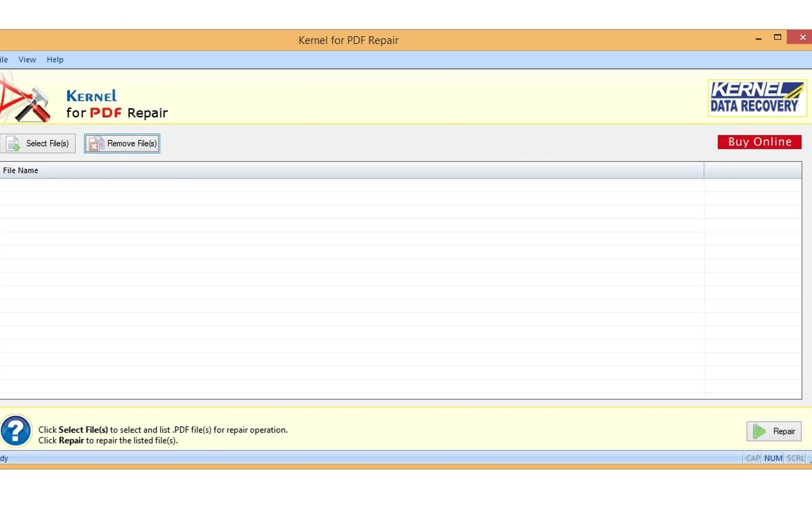
Task: Click the 'Click Repair to repair the listed file(s).' hint
Action: coord(108,440)
